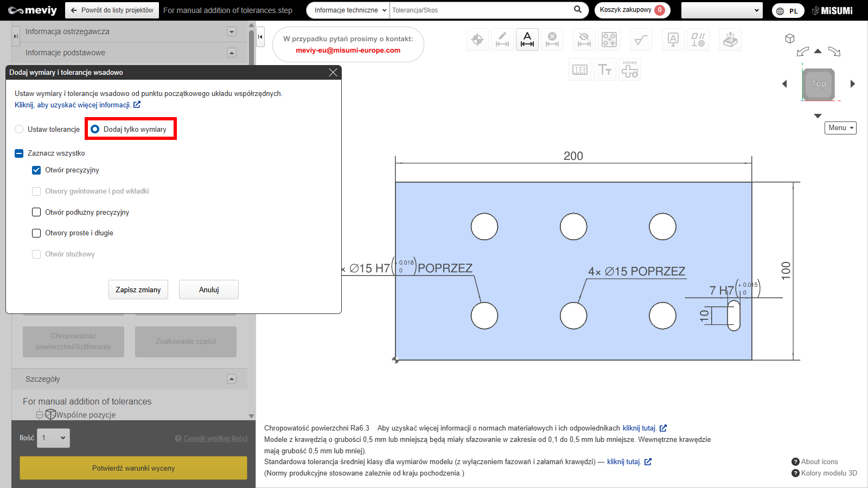The width and height of the screenshot is (868, 488).
Task: Check 'Otwór podłużny precyzyjny' option
Action: (36, 212)
